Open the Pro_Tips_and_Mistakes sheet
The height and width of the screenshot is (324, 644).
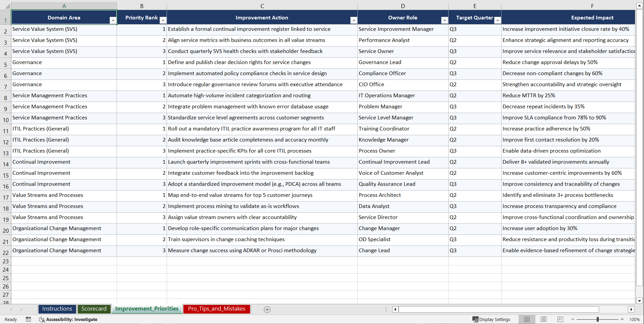[x=216, y=309]
